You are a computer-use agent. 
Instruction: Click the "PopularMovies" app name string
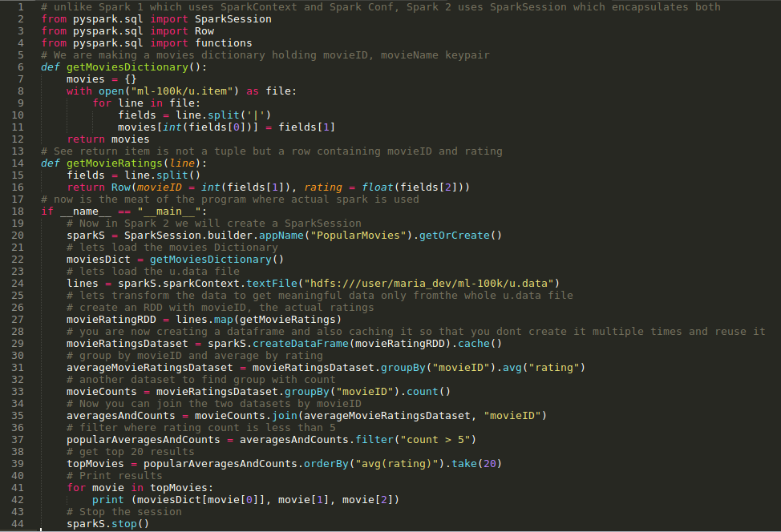(x=358, y=236)
